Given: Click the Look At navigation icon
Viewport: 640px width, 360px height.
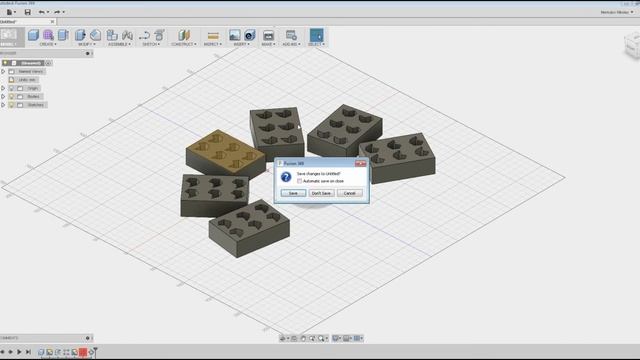Looking at the screenshot, I should click(x=294, y=338).
